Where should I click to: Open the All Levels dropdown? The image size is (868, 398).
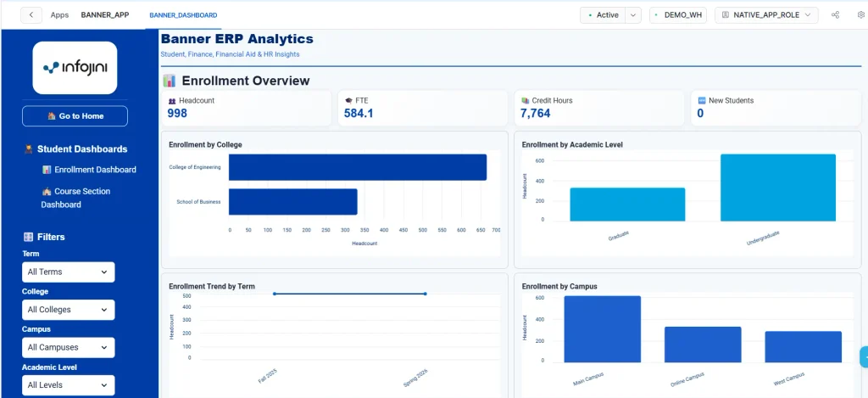(68, 385)
